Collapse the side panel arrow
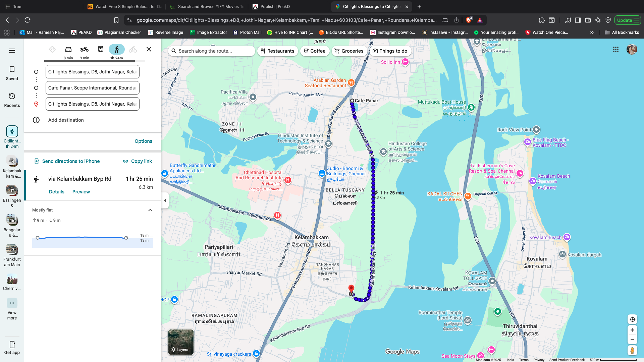The height and width of the screenshot is (362, 644). pyautogui.click(x=165, y=200)
